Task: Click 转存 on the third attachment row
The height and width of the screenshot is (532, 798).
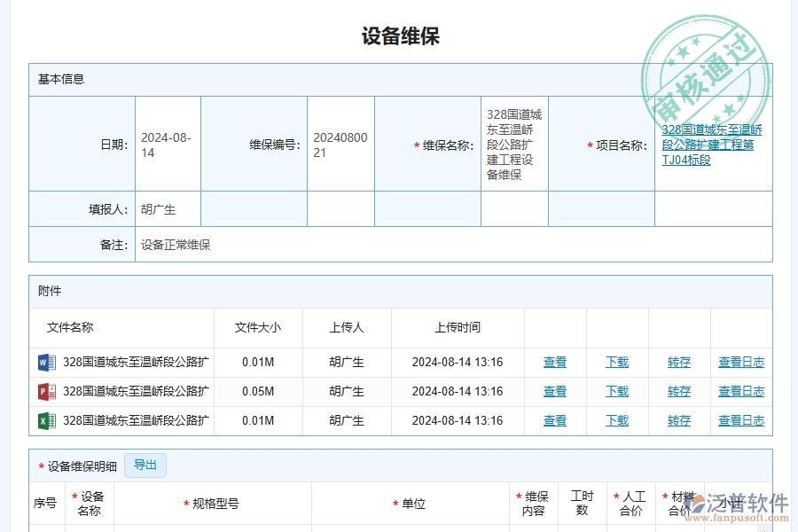Action: pos(678,420)
